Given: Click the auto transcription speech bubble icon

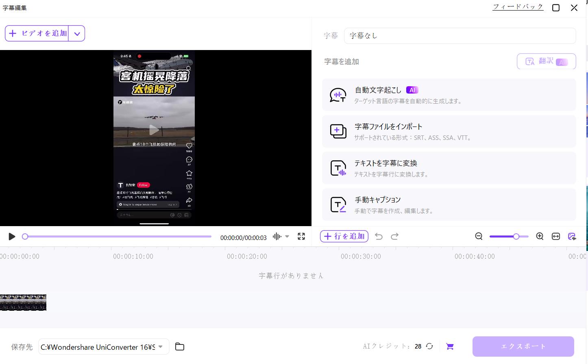Looking at the screenshot, I should pos(338,95).
